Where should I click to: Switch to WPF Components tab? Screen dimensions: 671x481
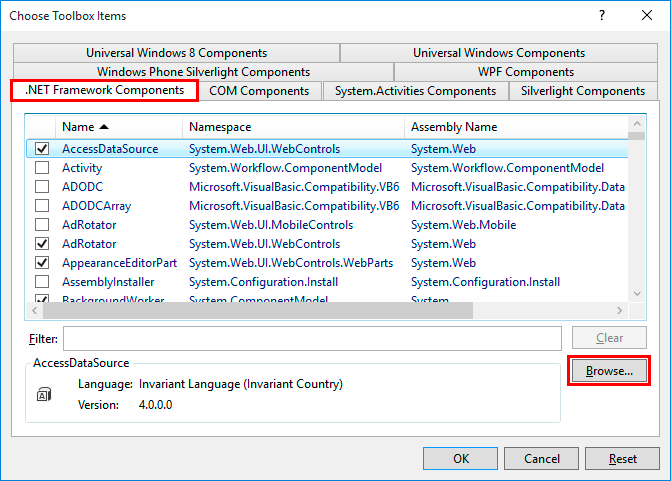(526, 71)
